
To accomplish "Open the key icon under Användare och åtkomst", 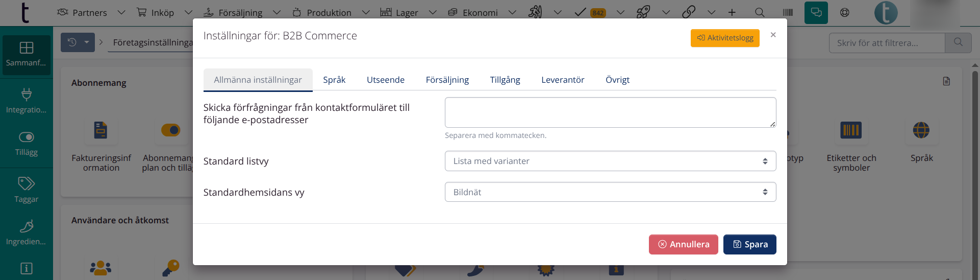I will (171, 268).
